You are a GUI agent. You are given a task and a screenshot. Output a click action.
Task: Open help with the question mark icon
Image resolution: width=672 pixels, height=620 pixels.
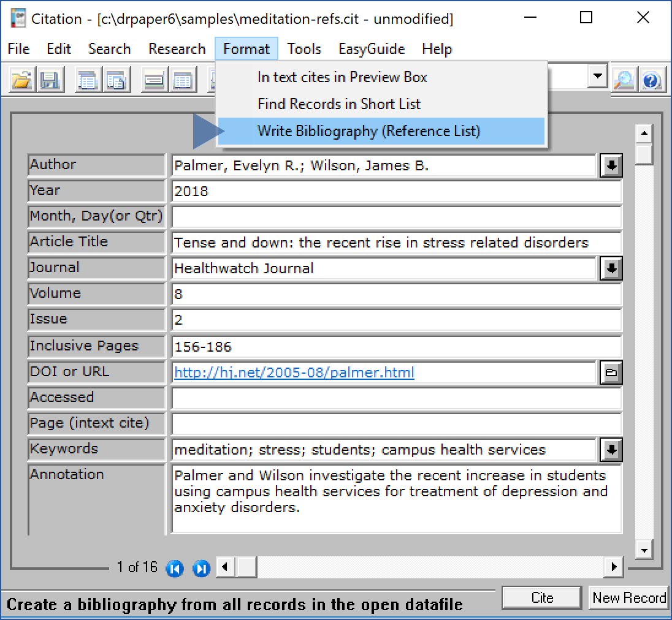652,80
